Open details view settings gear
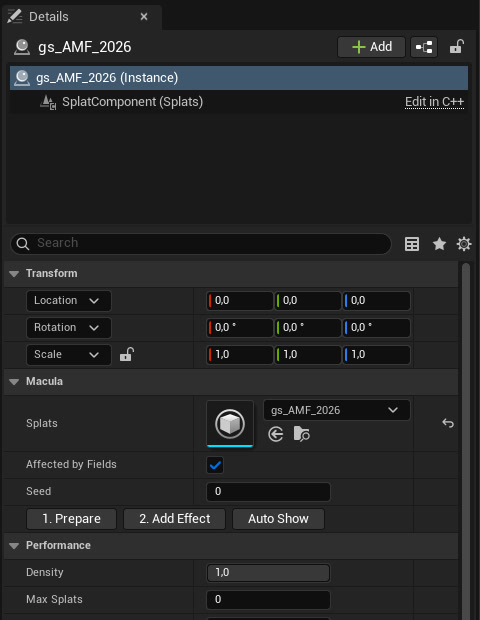This screenshot has height=620, width=480. 464,244
